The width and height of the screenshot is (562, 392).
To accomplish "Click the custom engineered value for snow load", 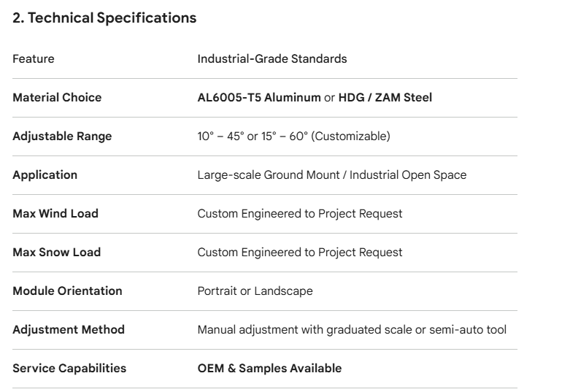I will tap(300, 252).
